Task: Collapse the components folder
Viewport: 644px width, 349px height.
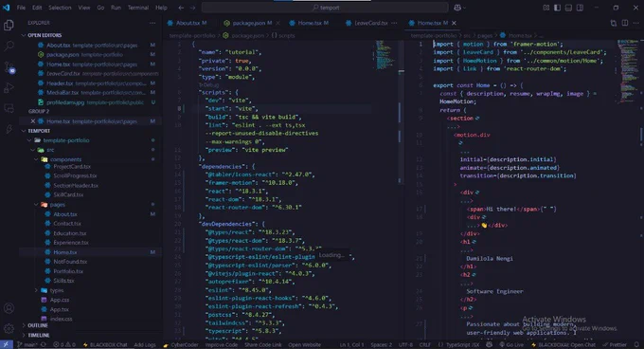Action: click(65, 159)
